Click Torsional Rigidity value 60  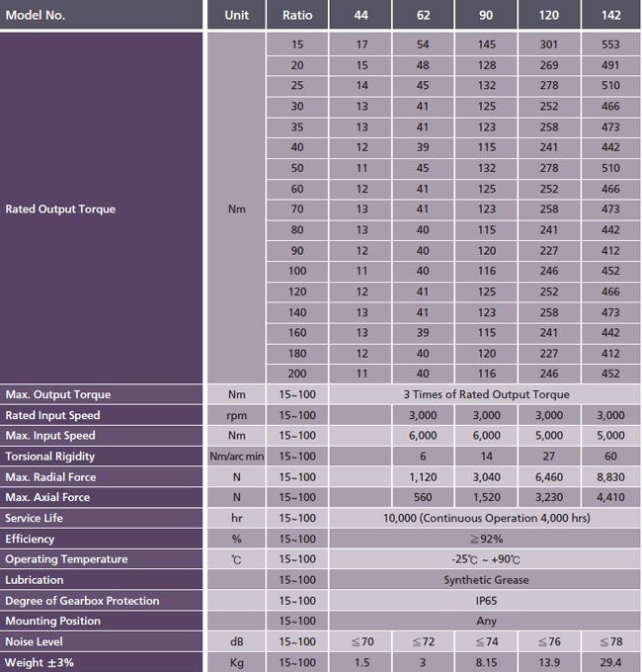pyautogui.click(x=610, y=457)
